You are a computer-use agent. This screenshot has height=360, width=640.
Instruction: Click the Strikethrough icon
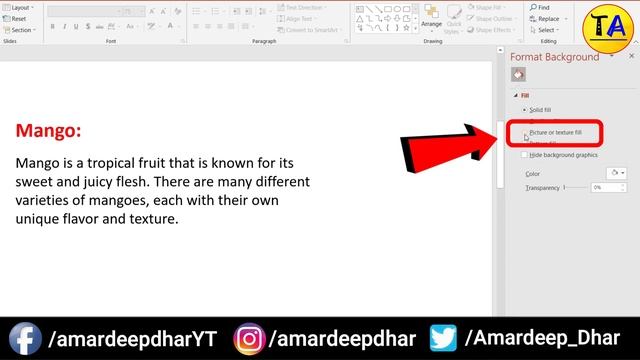[99, 27]
